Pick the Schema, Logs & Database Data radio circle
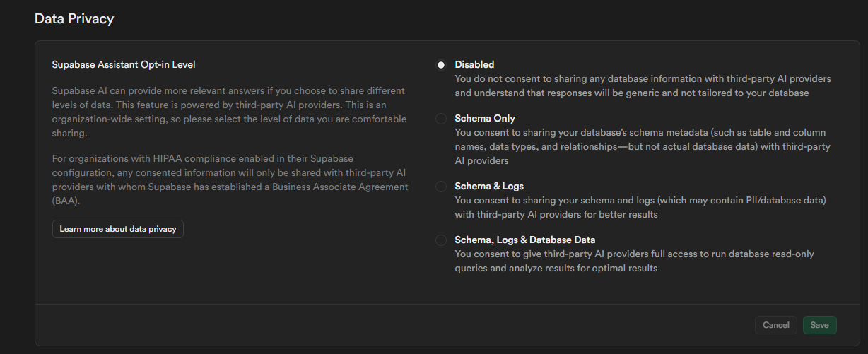The width and height of the screenshot is (868, 354). pos(441,240)
